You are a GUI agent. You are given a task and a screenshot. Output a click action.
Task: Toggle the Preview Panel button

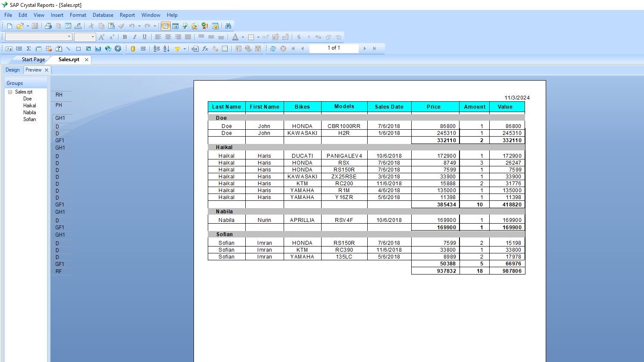pos(166,26)
